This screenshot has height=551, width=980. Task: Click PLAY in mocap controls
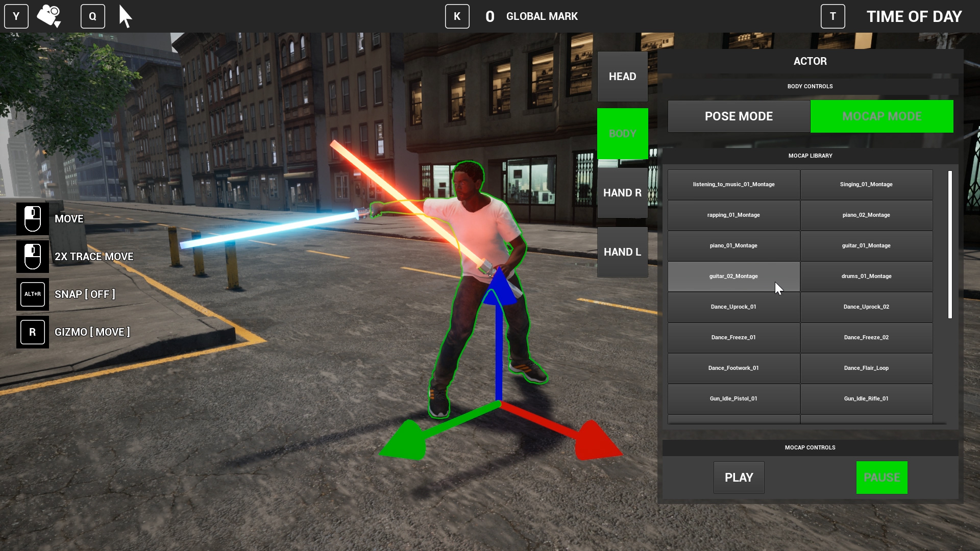click(739, 478)
